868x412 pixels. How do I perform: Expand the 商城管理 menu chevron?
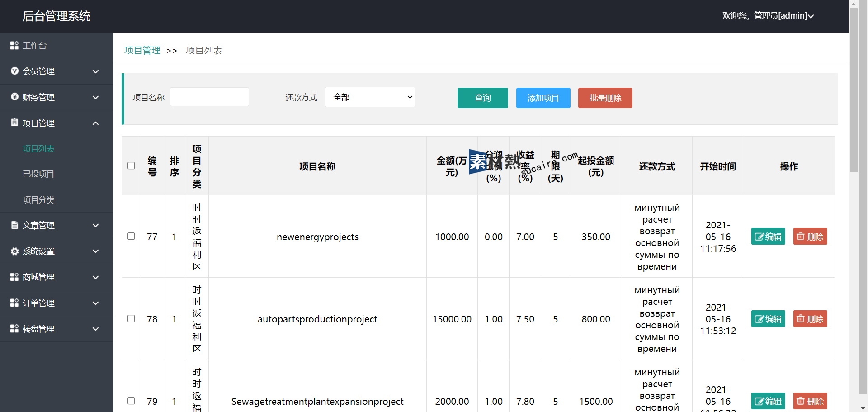pyautogui.click(x=95, y=277)
